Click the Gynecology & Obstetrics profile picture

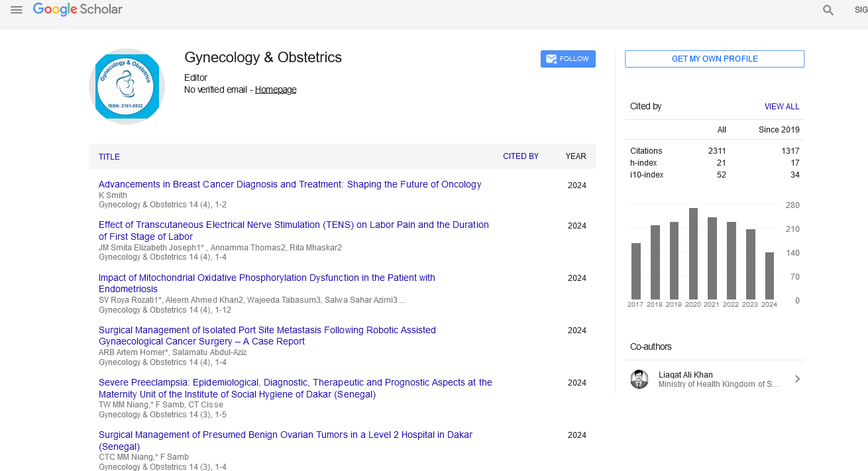coord(127,86)
